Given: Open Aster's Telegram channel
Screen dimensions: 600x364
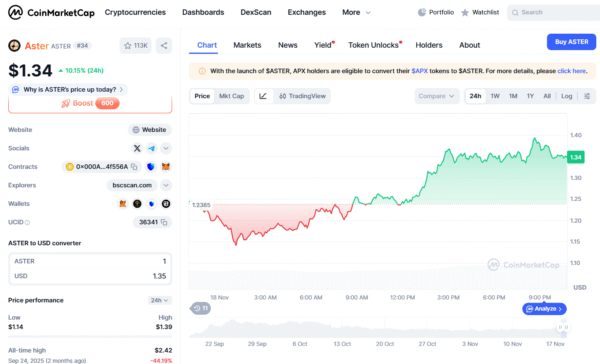Looking at the screenshot, I should point(152,148).
